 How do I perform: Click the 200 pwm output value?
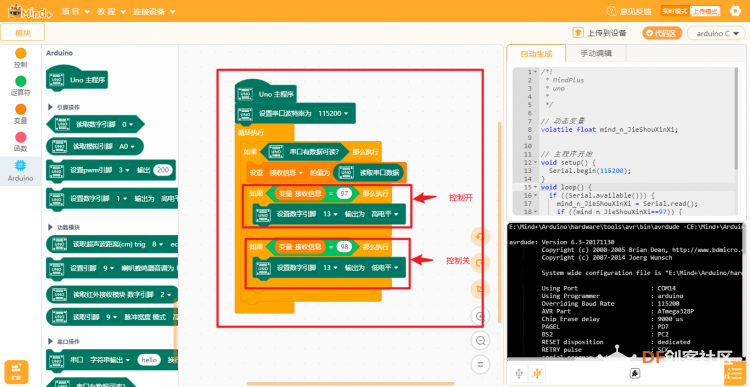(163, 170)
